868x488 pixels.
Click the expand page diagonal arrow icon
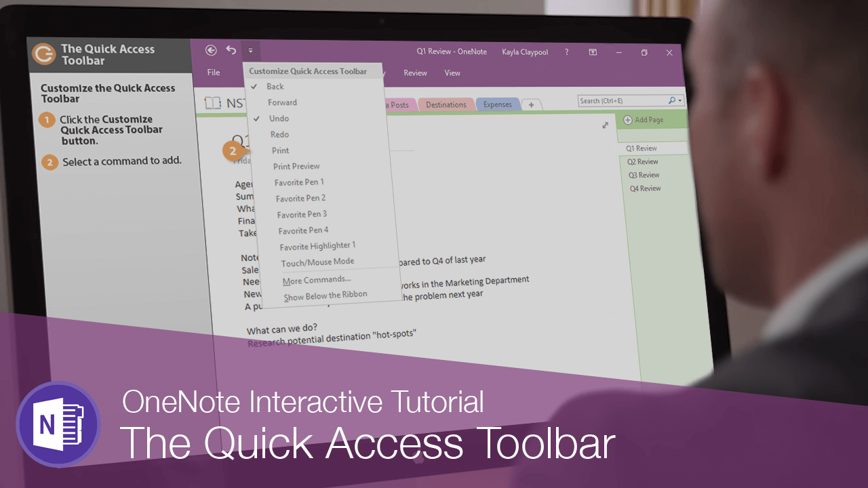click(x=605, y=125)
